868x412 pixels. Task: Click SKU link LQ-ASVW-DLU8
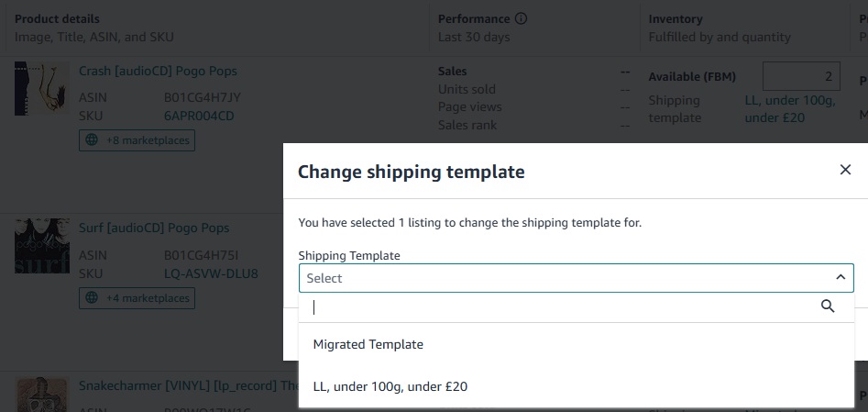coord(211,273)
